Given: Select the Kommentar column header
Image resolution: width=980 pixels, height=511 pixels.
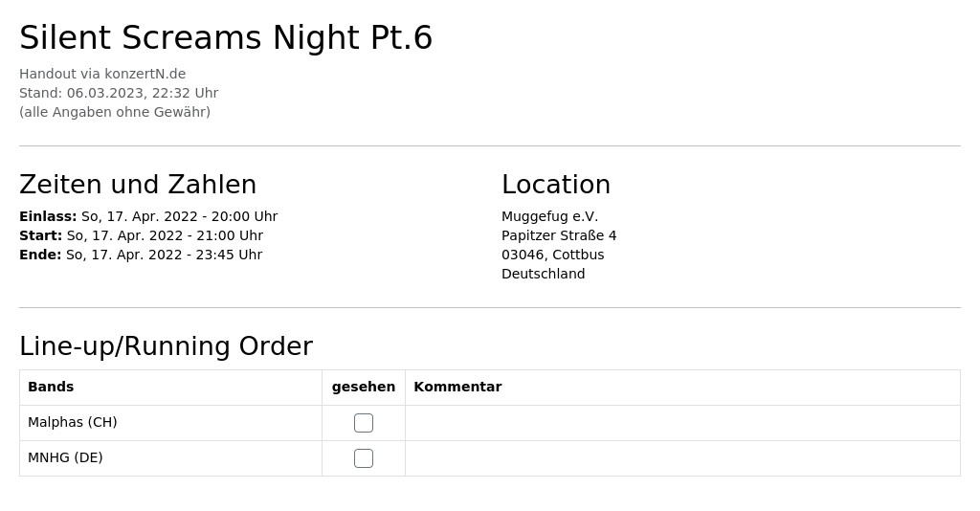Looking at the screenshot, I should [x=457, y=387].
